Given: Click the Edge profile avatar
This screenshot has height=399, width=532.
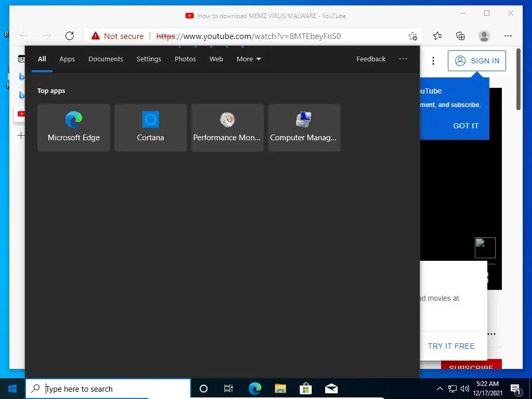Looking at the screenshot, I should 484,36.
